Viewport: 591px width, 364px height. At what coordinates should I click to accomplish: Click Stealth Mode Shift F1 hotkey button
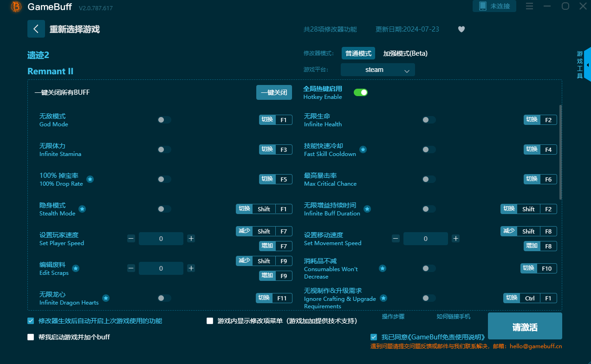[264, 209]
